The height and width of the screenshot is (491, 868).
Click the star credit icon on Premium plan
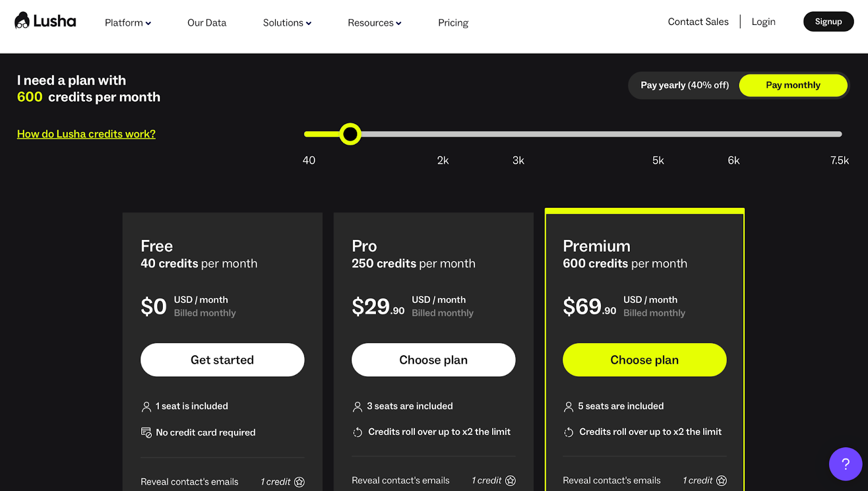click(721, 480)
